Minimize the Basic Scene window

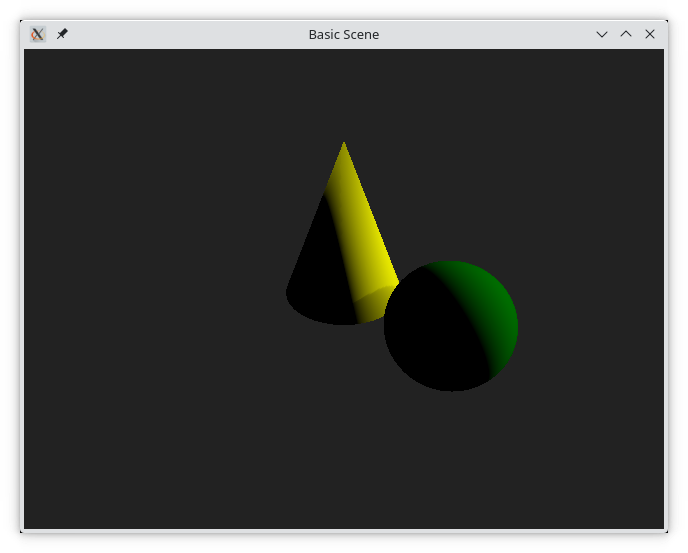602,34
